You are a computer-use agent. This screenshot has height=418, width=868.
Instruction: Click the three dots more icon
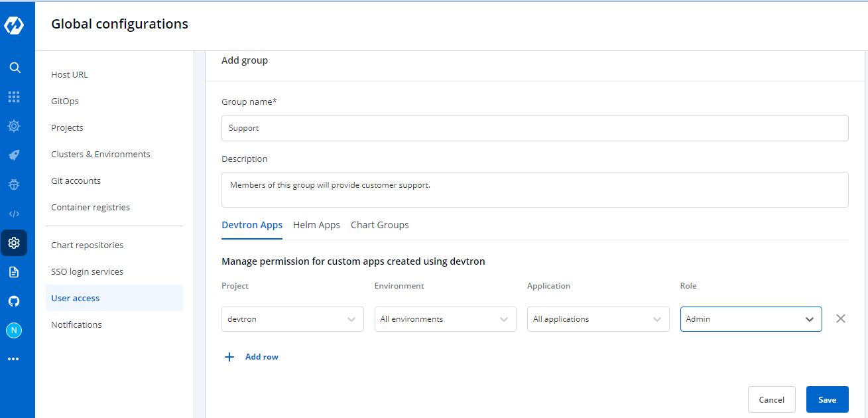[14, 359]
